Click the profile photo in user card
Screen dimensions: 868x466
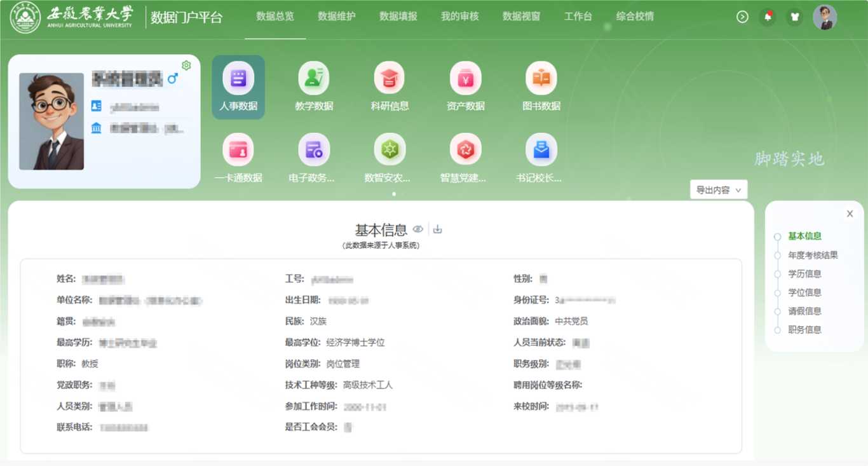(51, 121)
